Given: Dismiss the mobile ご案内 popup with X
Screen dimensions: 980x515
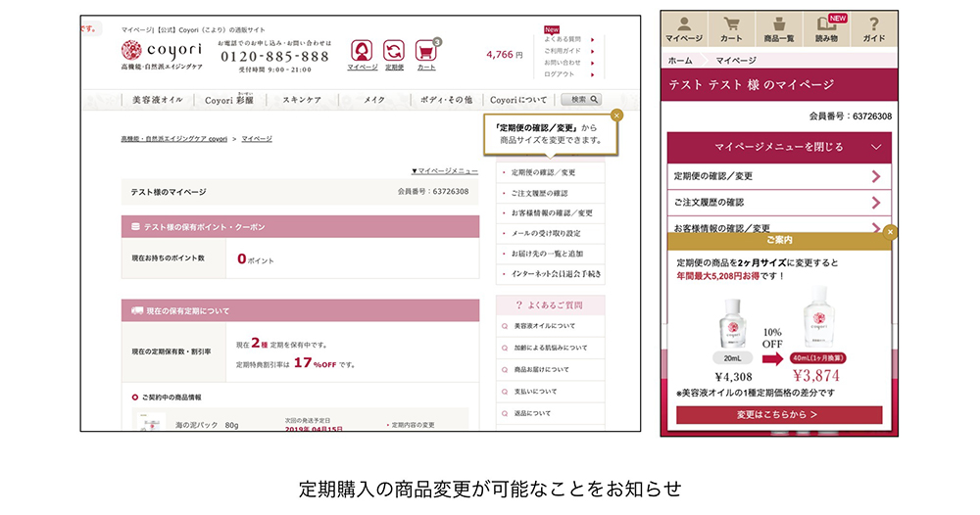Looking at the screenshot, I should coord(890,232).
